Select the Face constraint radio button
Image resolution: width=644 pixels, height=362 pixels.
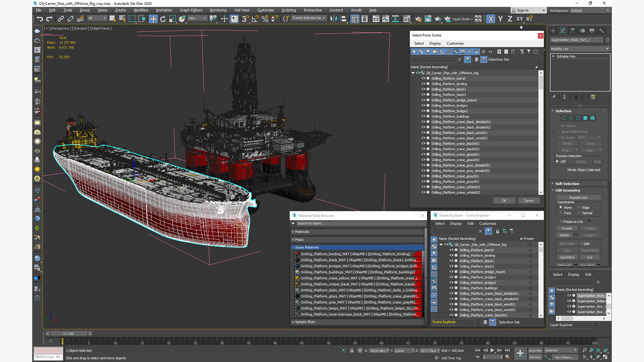(x=560, y=213)
